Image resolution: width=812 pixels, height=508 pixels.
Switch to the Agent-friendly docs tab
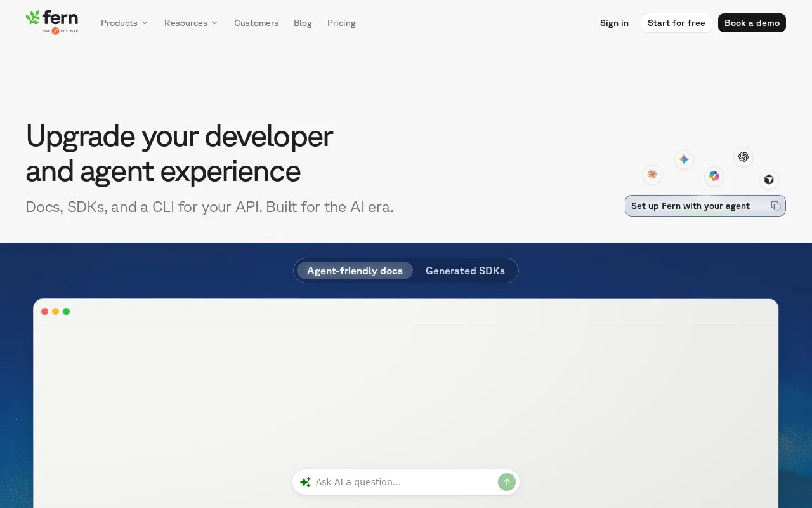(x=355, y=271)
